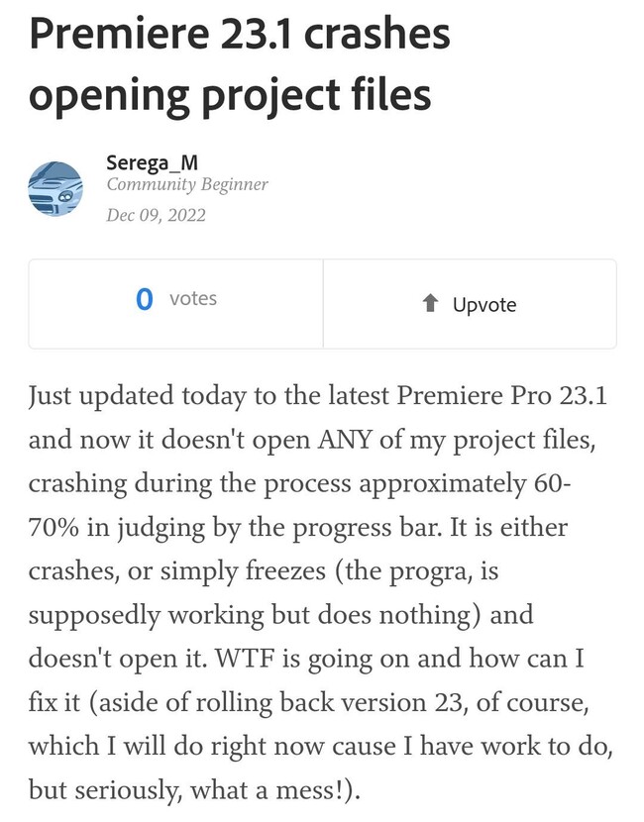Click the 'votes' label beside the count
Screen dimensions: 644x822
coord(193,299)
